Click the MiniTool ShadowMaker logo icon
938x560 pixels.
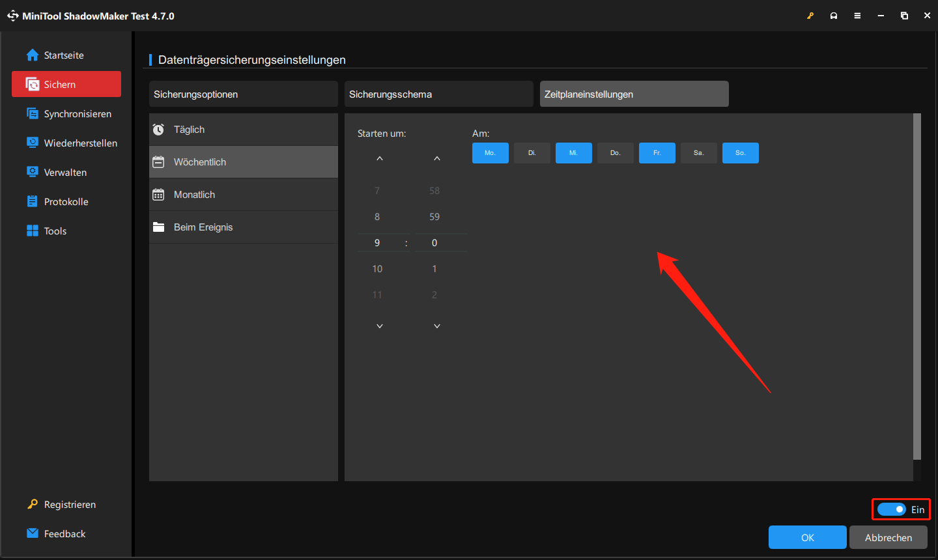[x=13, y=16]
